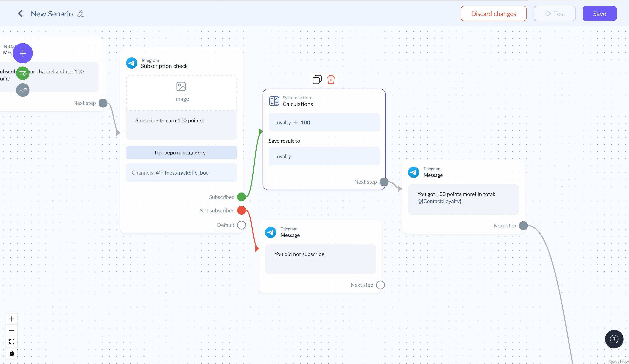
Task: Open the Save result to Loyalty field
Action: point(324,156)
